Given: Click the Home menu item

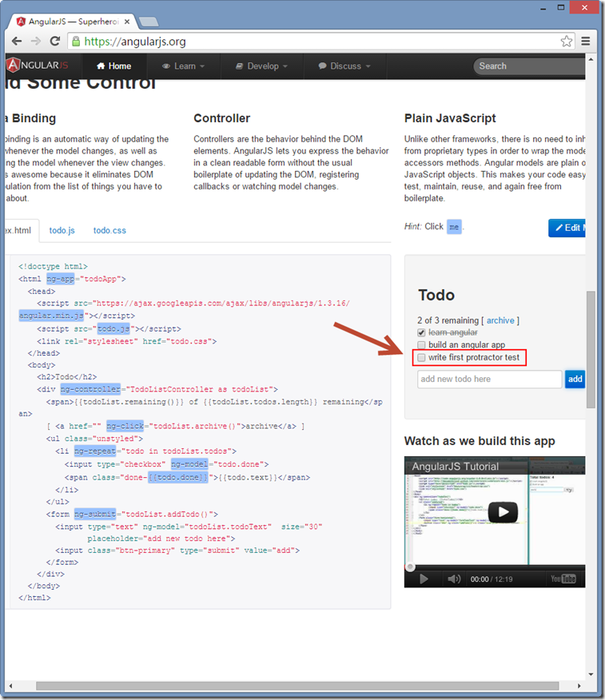Looking at the screenshot, I should (x=113, y=66).
